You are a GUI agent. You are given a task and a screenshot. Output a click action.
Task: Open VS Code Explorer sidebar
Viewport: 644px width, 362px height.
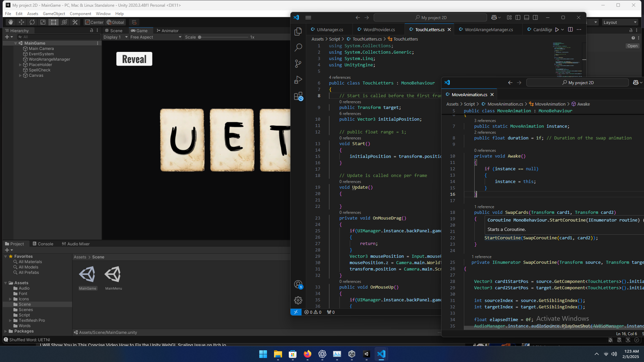click(x=298, y=32)
